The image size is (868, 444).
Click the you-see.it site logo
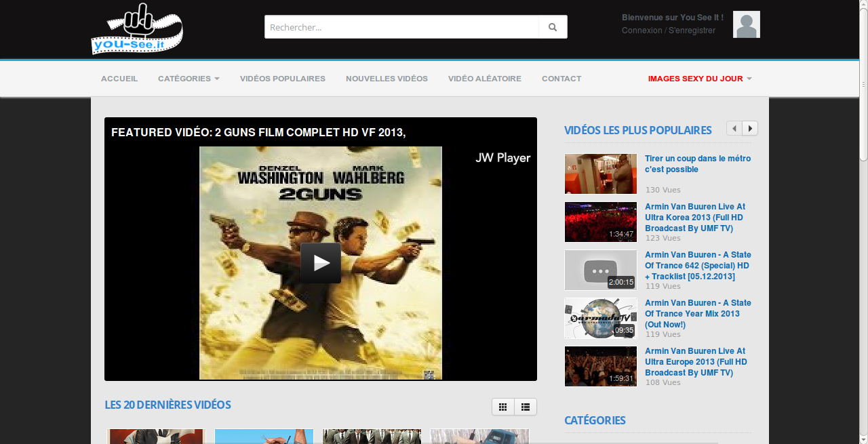click(x=137, y=28)
